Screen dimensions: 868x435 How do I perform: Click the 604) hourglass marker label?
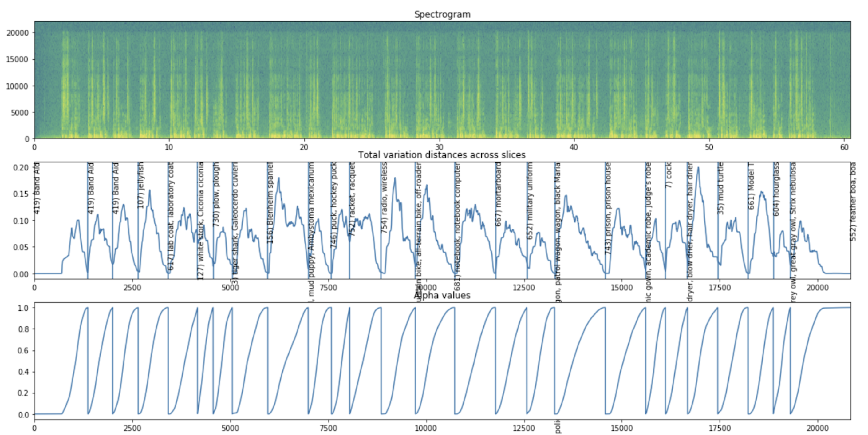coord(776,189)
